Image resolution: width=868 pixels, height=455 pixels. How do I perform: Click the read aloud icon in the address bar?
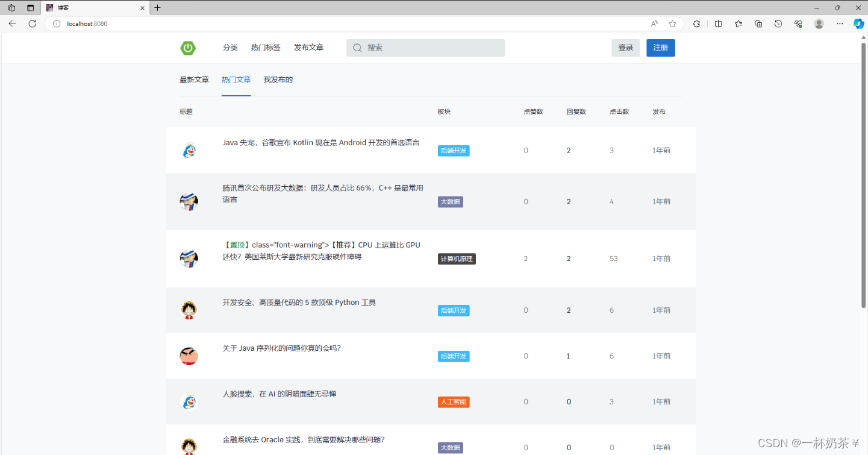pyautogui.click(x=655, y=24)
